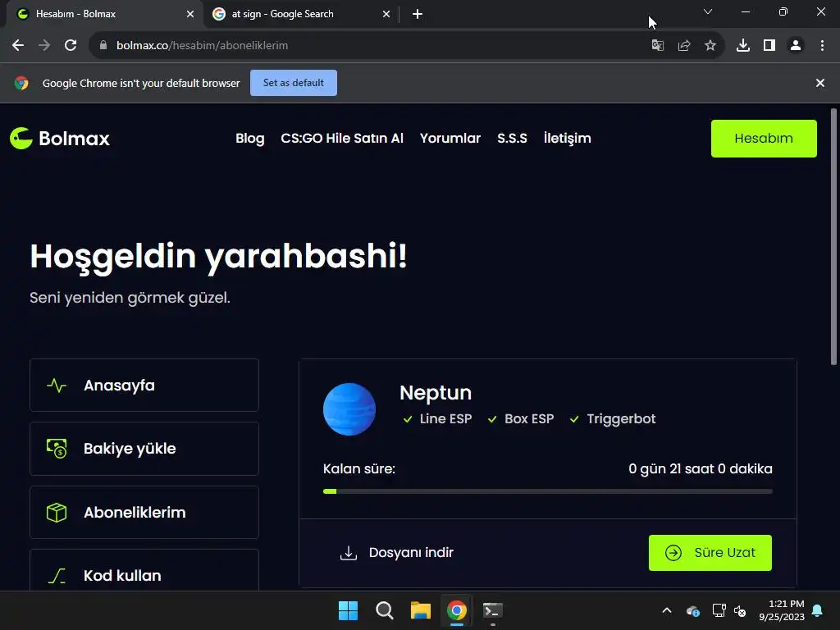Click the Neptun subscription title

point(435,393)
